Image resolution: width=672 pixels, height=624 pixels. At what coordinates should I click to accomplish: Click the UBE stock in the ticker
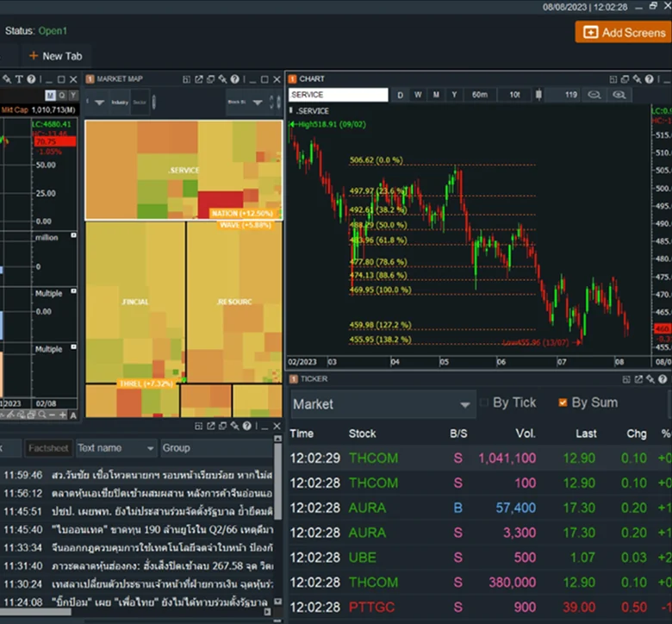(x=362, y=558)
